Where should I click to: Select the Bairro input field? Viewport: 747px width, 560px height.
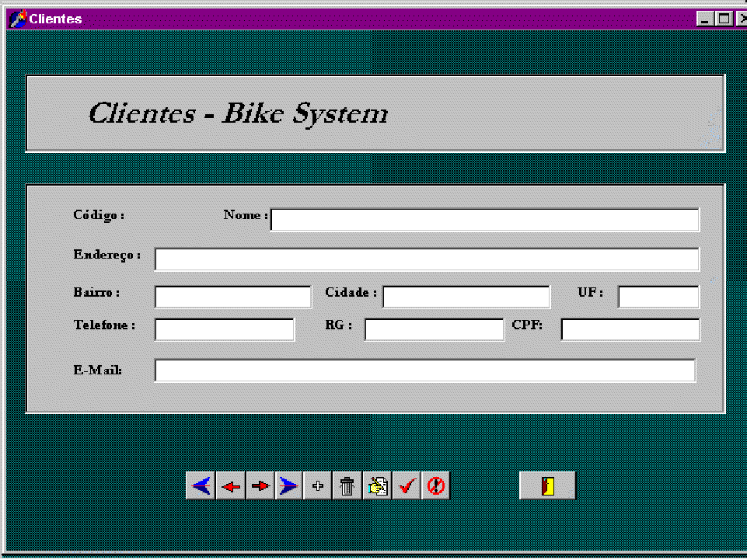(233, 297)
